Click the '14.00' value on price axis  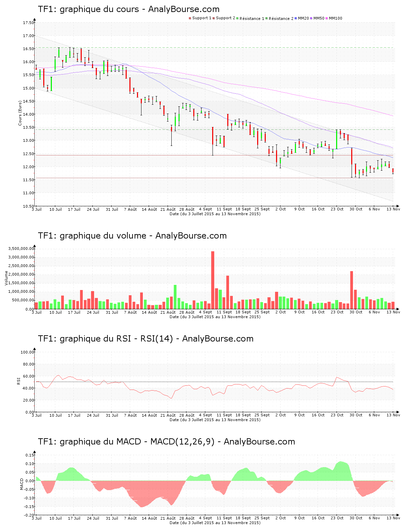[28, 115]
